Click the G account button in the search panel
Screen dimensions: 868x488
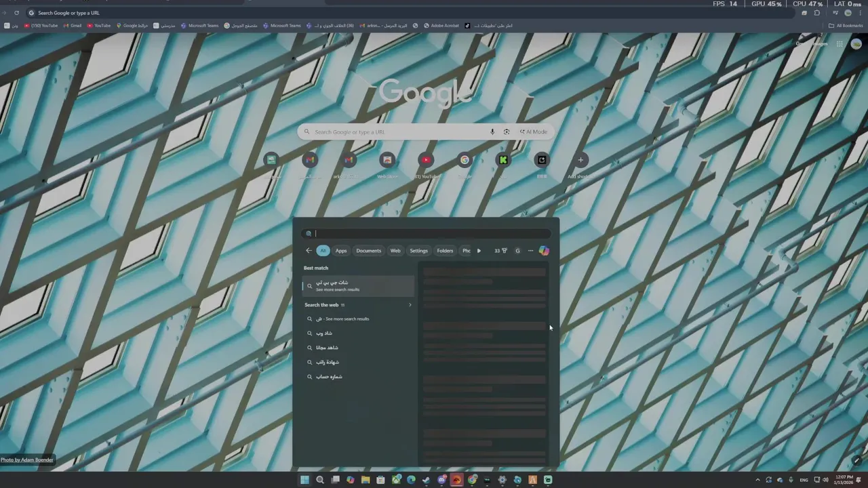[517, 251]
